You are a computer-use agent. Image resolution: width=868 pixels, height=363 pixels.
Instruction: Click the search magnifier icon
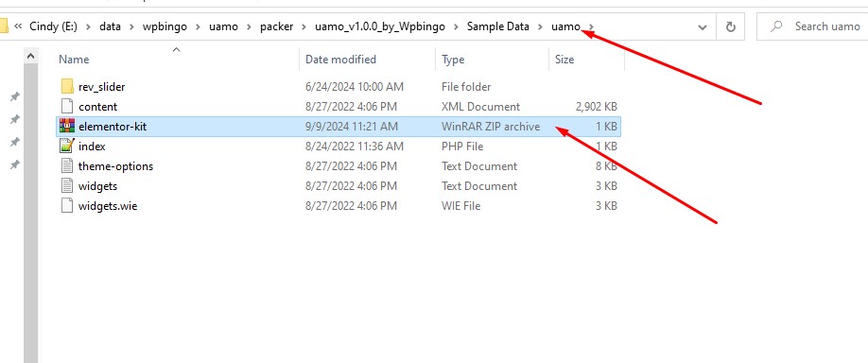(x=776, y=26)
